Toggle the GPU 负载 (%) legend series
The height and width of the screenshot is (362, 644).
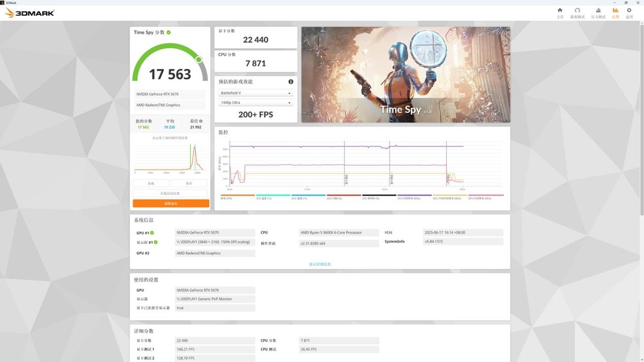click(x=343, y=197)
